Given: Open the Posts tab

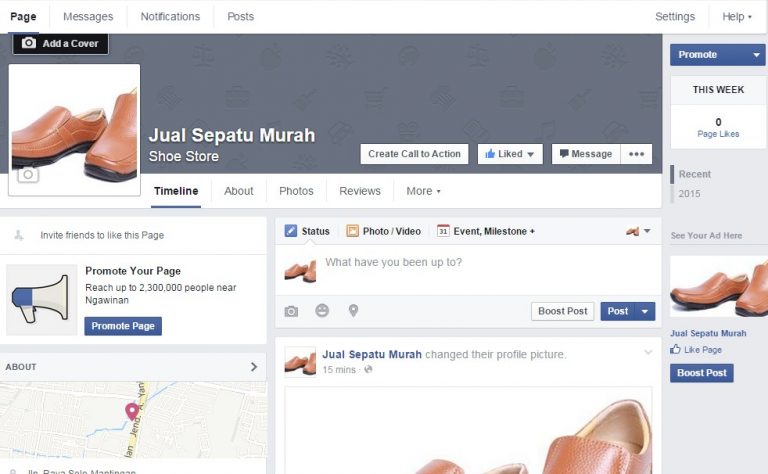Looking at the screenshot, I should (x=240, y=17).
